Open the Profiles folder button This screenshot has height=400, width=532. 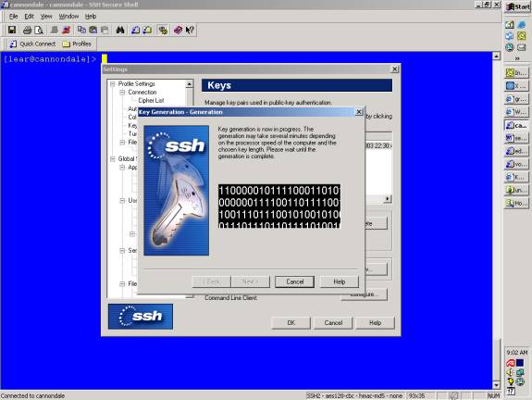pos(78,44)
